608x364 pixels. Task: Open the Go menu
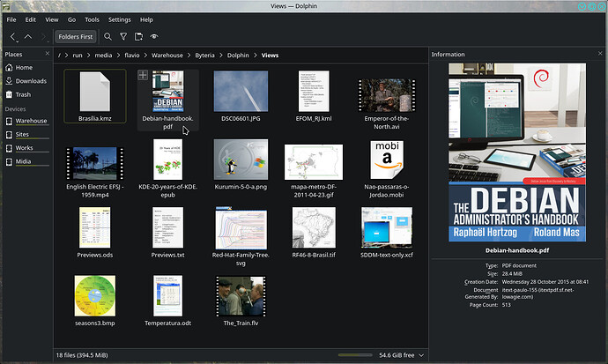pyautogui.click(x=71, y=19)
